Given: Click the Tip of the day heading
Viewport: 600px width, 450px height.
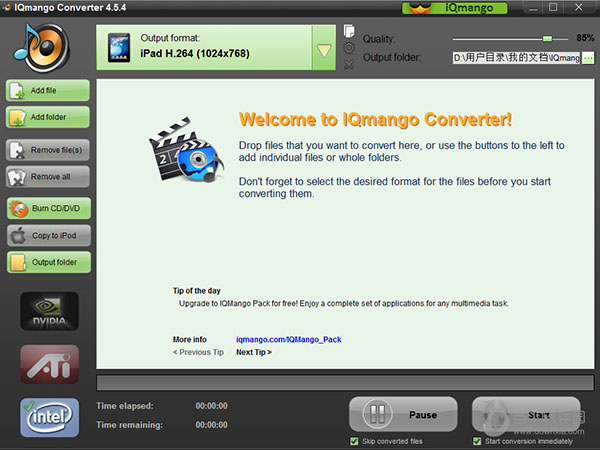Looking at the screenshot, I should coord(197,291).
